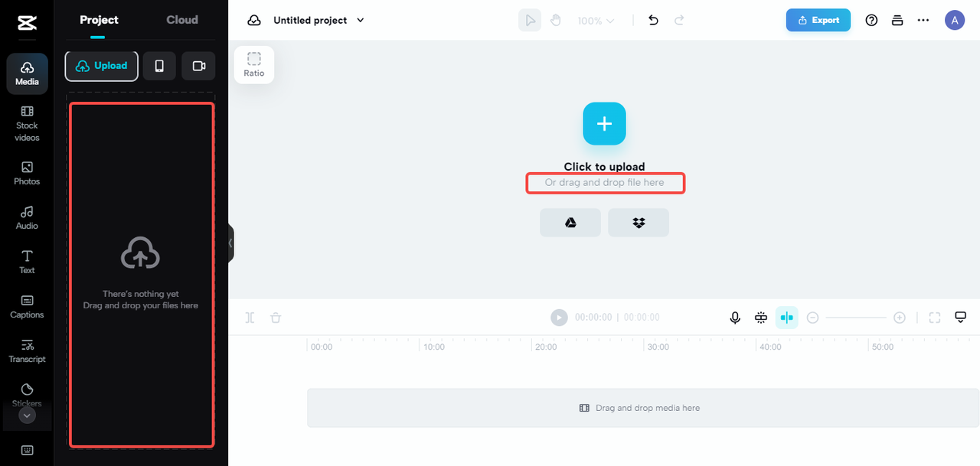Start voiceover recording with microphone icon
This screenshot has width=980, height=466.
(735, 318)
